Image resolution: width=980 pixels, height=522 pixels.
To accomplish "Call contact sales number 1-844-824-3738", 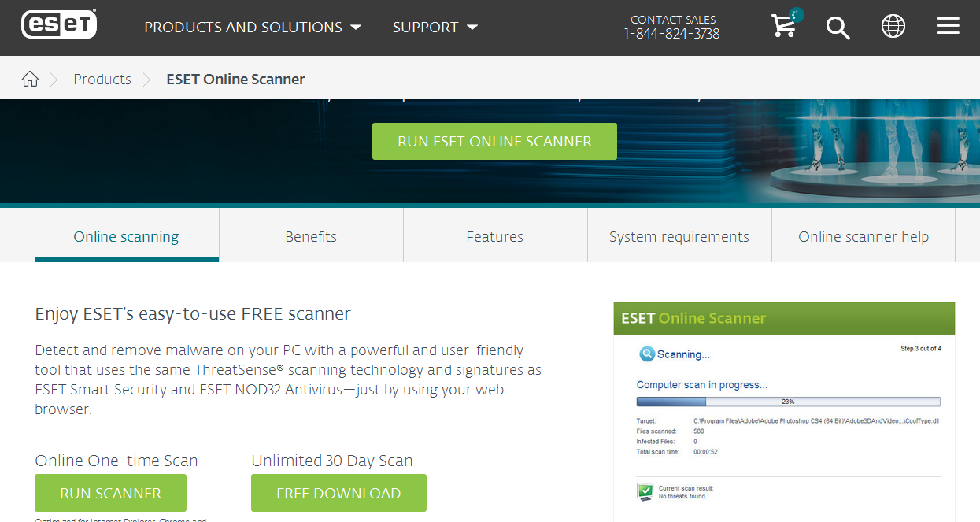I will point(672,34).
